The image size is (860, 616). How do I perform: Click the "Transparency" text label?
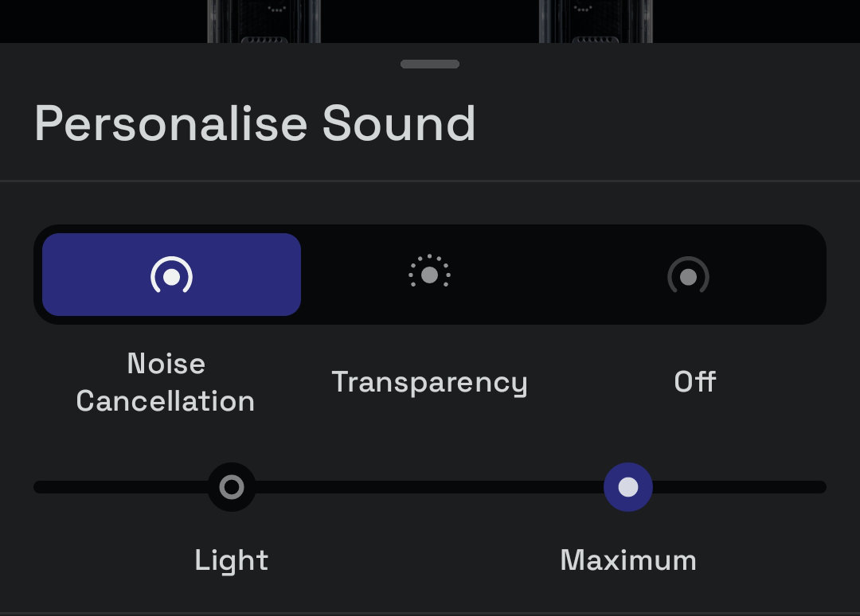pos(429,383)
